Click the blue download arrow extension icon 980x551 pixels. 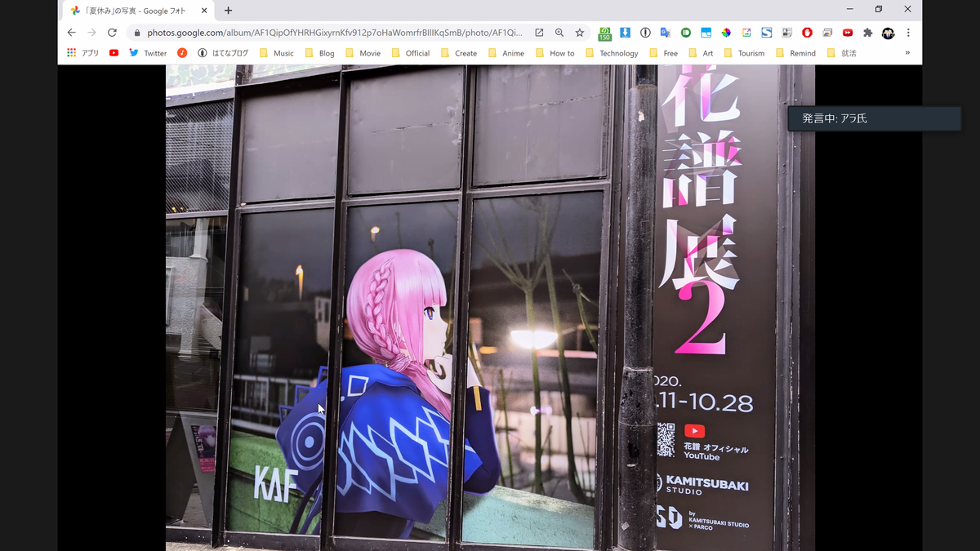pos(625,33)
